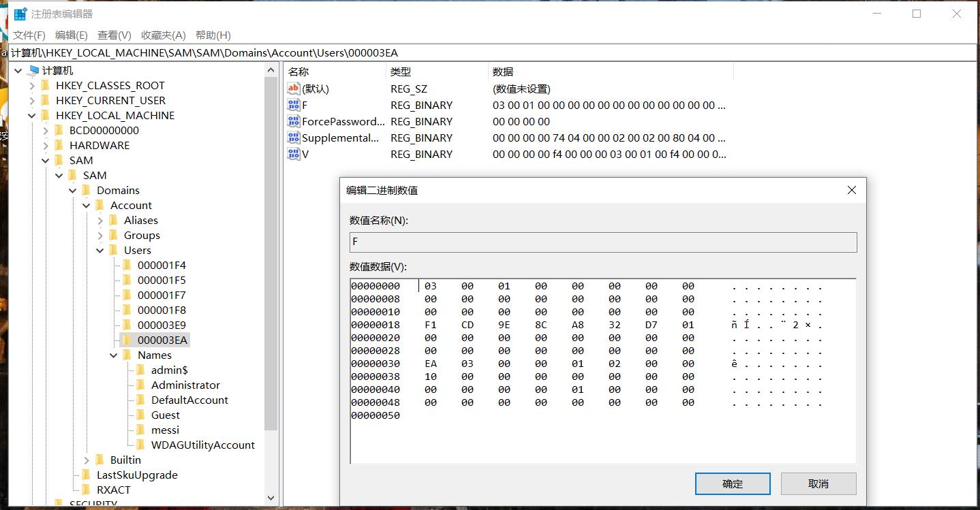Click the Registry Editor app icon in title bar
The image size is (980, 510).
click(x=20, y=14)
